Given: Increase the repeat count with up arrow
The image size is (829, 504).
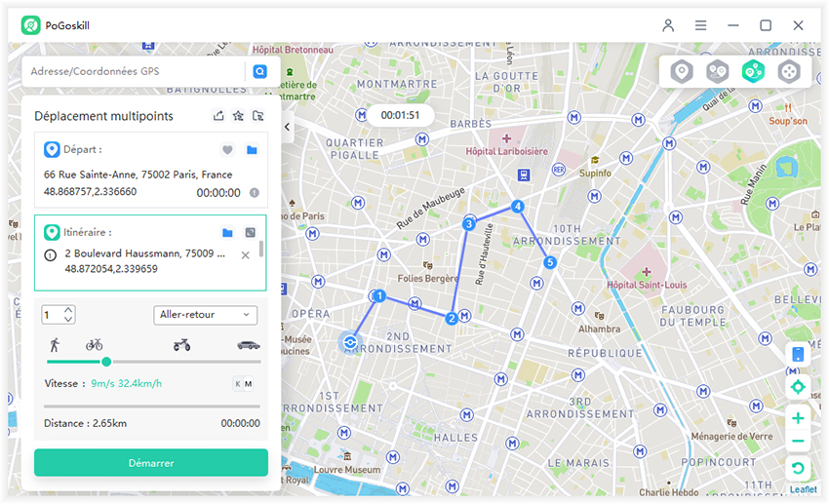Looking at the screenshot, I should [x=68, y=310].
